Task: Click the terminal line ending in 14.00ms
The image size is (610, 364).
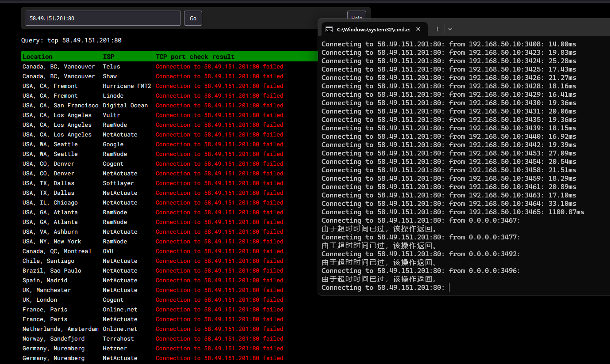Action: [449, 44]
